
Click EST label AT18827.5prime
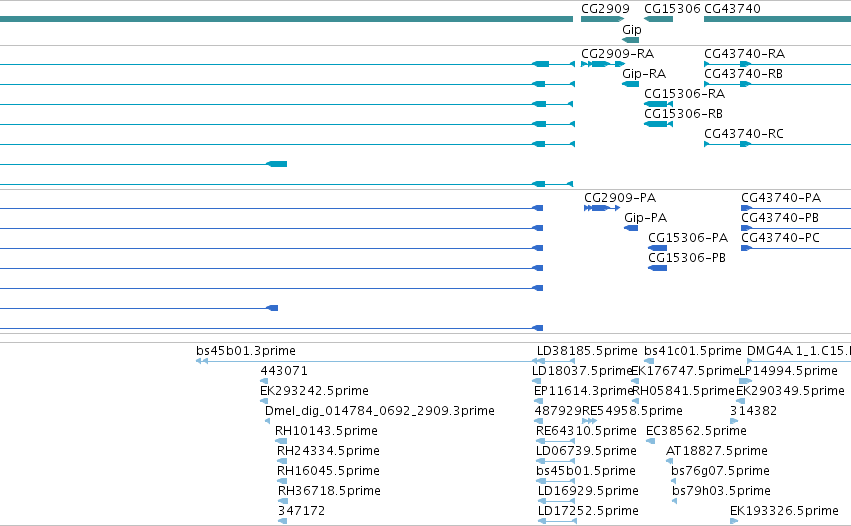(717, 452)
